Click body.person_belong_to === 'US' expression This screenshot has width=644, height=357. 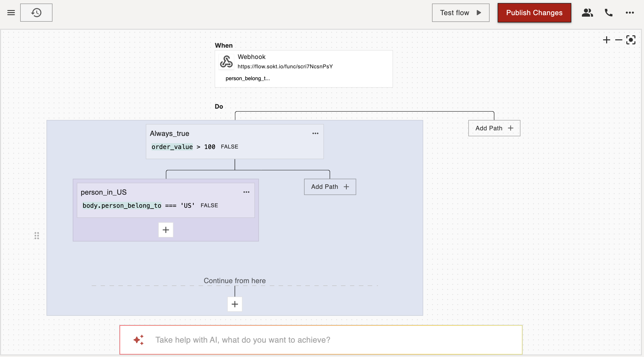click(x=139, y=205)
